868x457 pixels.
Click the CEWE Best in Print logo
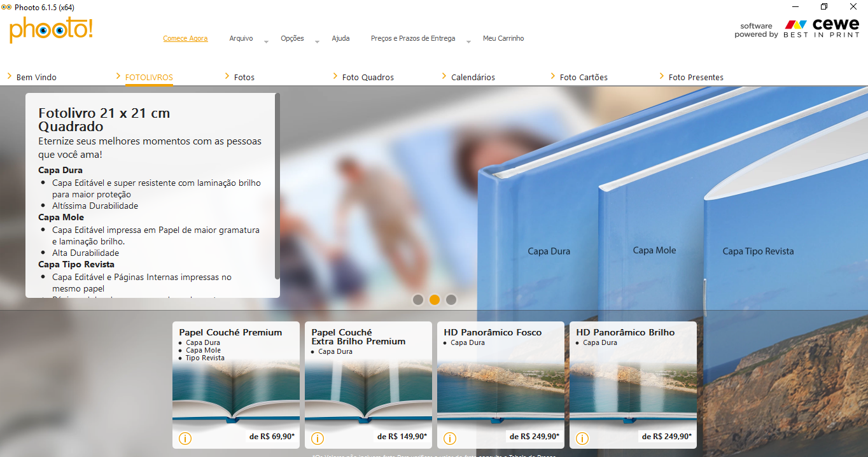tap(821, 29)
